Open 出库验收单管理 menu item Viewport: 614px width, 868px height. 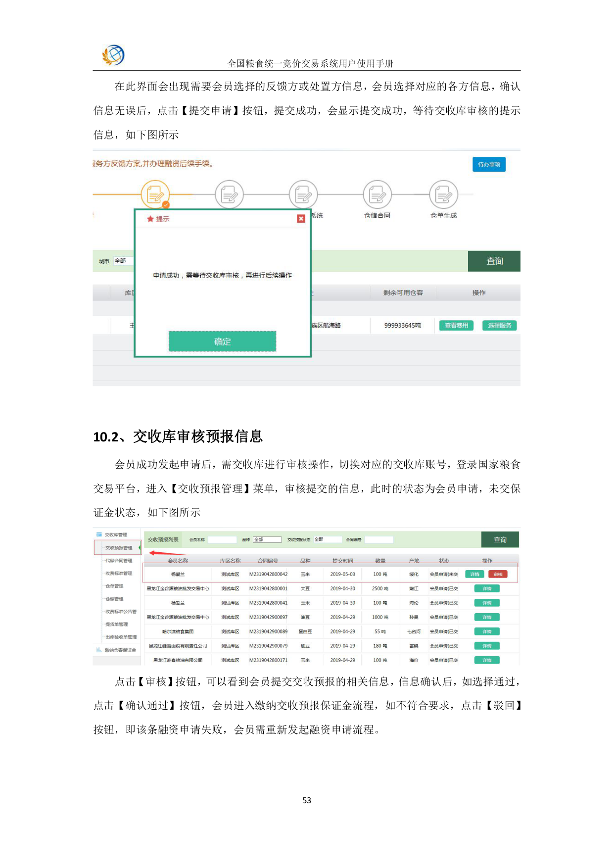click(121, 637)
